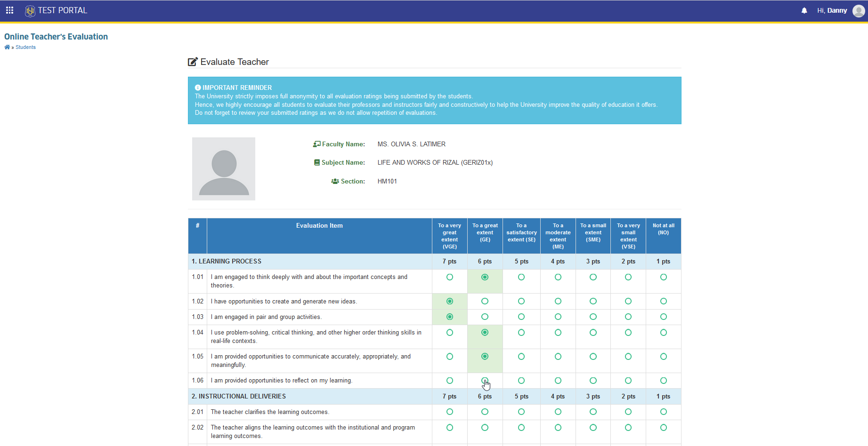Screen dimensions: 868x446
Task: Click the home icon in the breadcrumb
Action: coord(7,47)
